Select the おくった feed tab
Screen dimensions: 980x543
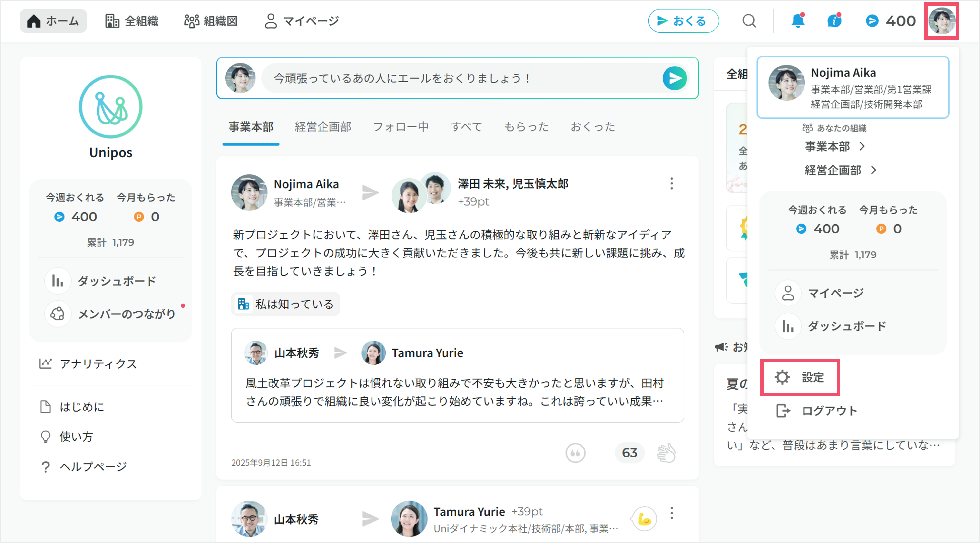point(593,127)
